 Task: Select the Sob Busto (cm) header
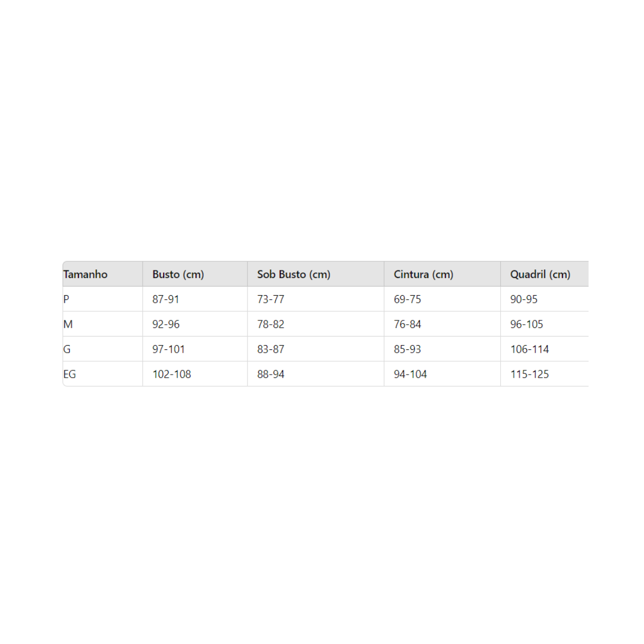tap(294, 274)
